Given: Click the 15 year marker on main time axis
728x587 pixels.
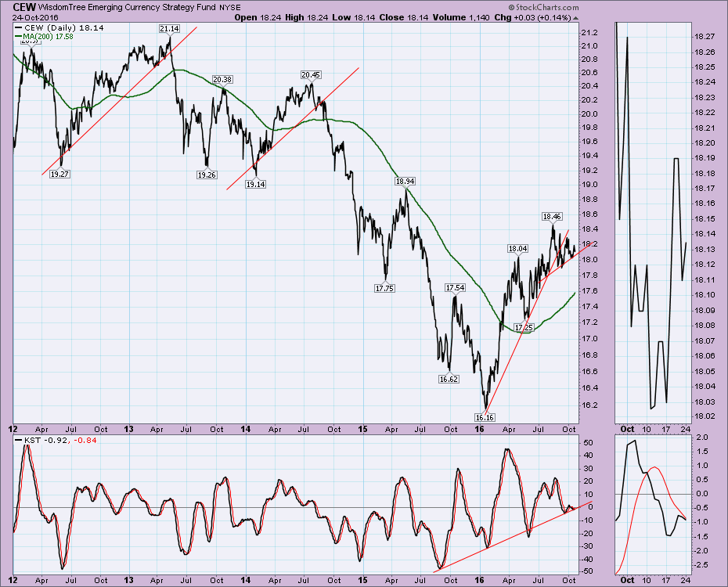Looking at the screenshot, I should (362, 429).
